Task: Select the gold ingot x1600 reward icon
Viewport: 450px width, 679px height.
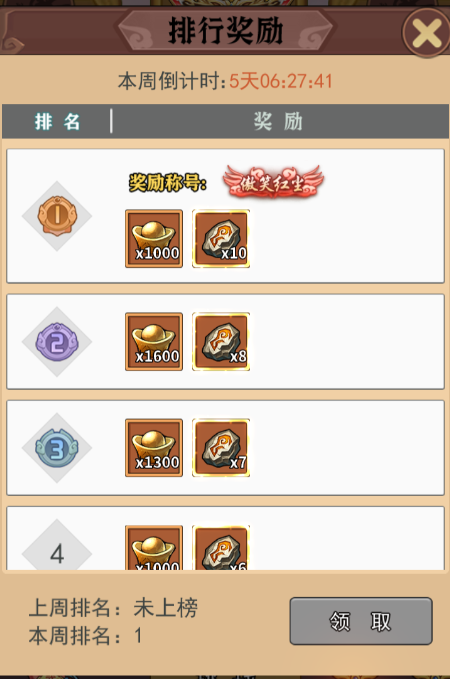Action: pyautogui.click(x=154, y=342)
